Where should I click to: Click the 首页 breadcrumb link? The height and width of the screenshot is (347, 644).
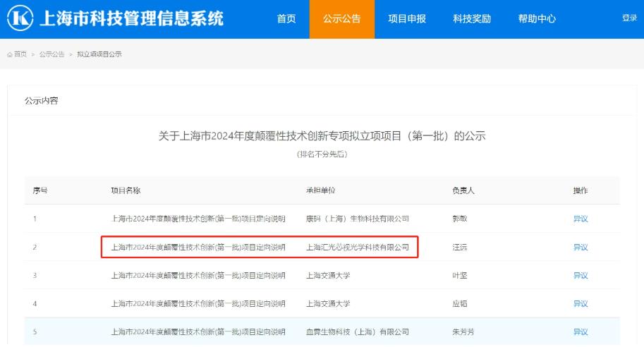(20, 54)
